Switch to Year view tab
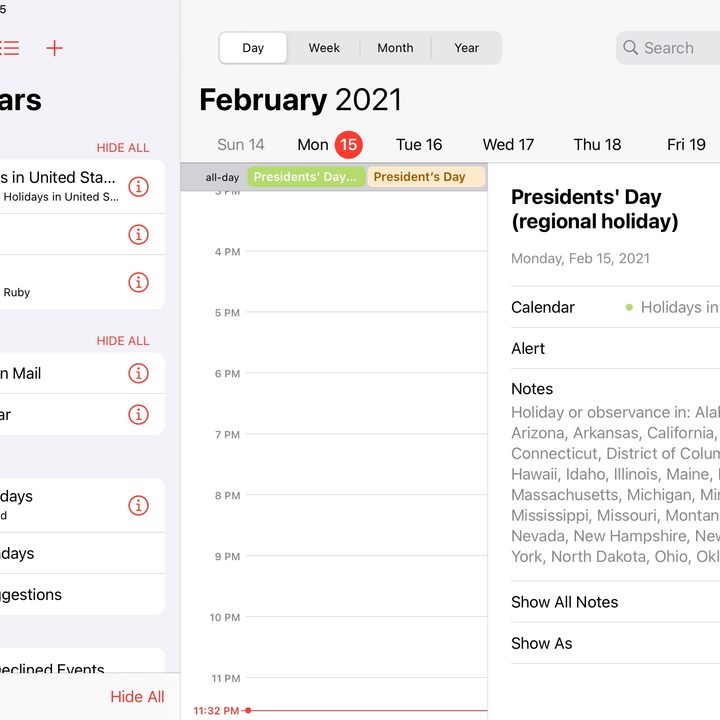 [x=467, y=48]
